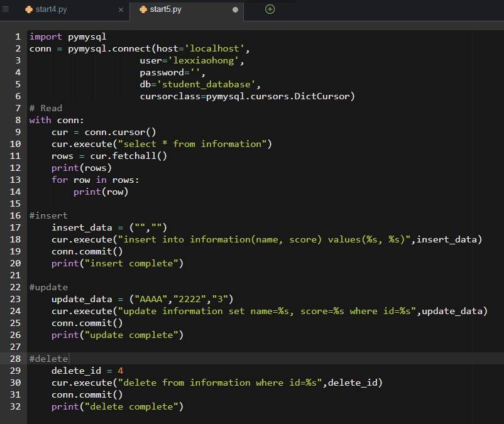This screenshot has width=504, height=424.
Task: Click 'for row in rows:' line
Action: click(x=96, y=180)
